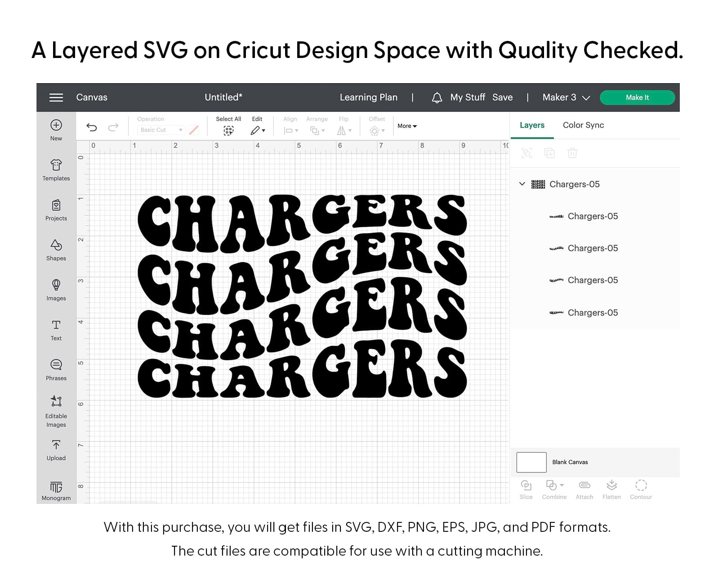Click the Canvas label

[x=92, y=98]
